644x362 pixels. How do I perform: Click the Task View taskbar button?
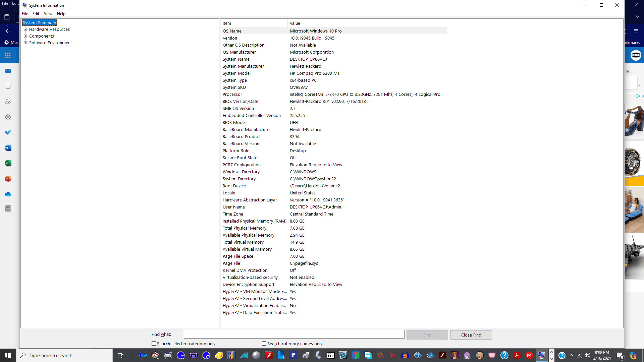pyautogui.click(x=120, y=355)
